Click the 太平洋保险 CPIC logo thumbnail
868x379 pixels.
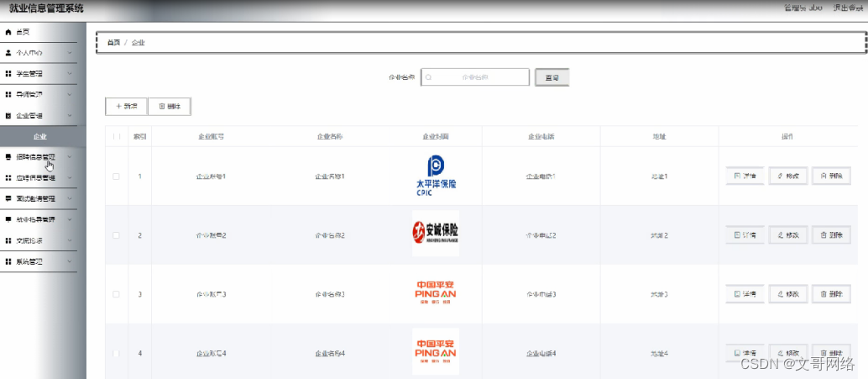pyautogui.click(x=436, y=176)
